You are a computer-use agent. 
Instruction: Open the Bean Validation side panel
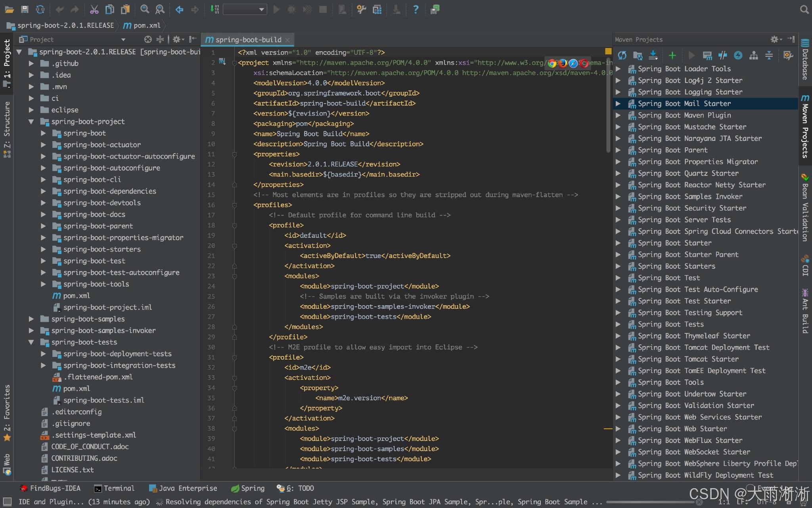(805, 207)
